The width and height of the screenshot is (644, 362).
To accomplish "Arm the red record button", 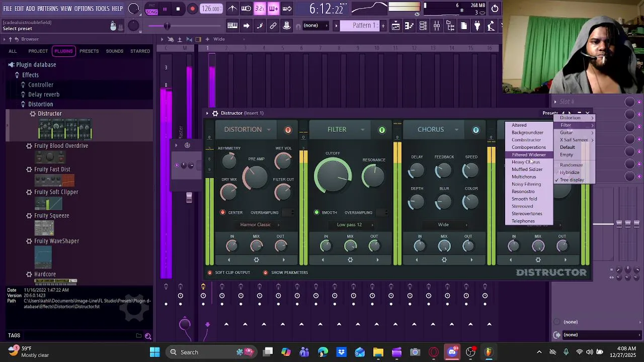I will tap(192, 9).
